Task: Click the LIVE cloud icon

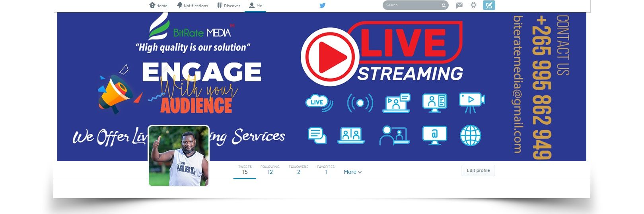Action: (x=319, y=103)
